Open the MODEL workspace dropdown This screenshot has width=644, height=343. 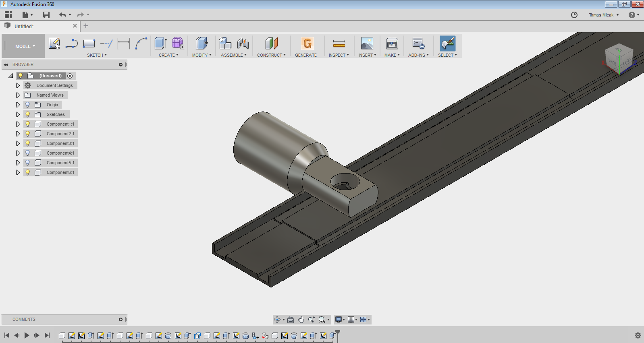pyautogui.click(x=25, y=46)
